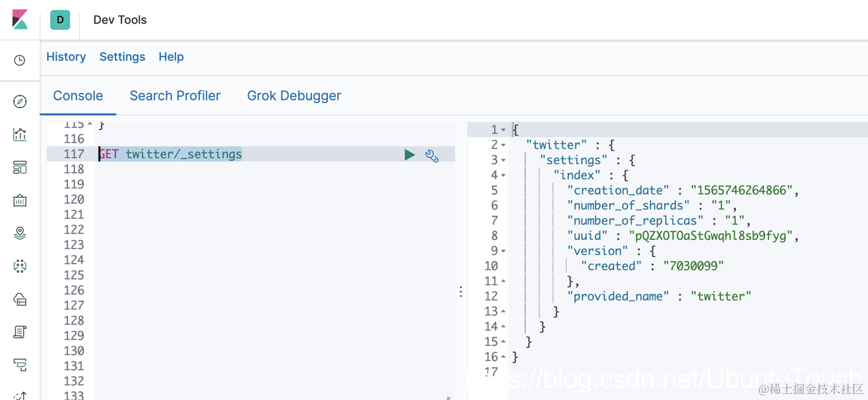Click output line number 12
The height and width of the screenshot is (400, 868).
pyautogui.click(x=491, y=297)
